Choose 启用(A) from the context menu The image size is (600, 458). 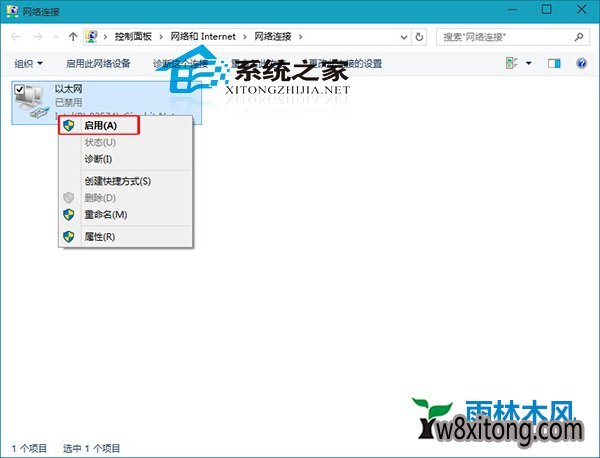[x=101, y=126]
